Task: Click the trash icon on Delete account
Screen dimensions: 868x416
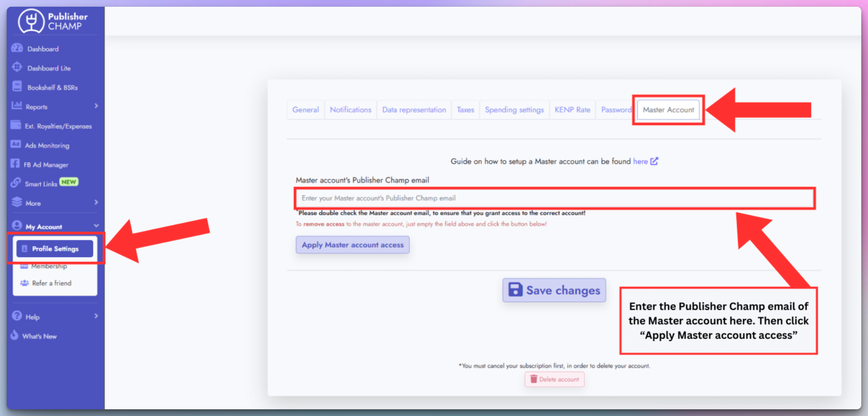Action: click(x=534, y=379)
